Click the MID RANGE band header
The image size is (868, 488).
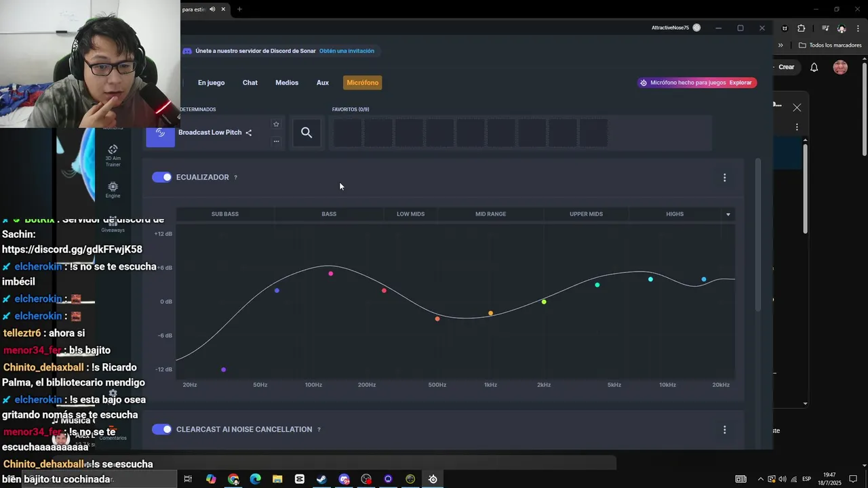pyautogui.click(x=490, y=214)
